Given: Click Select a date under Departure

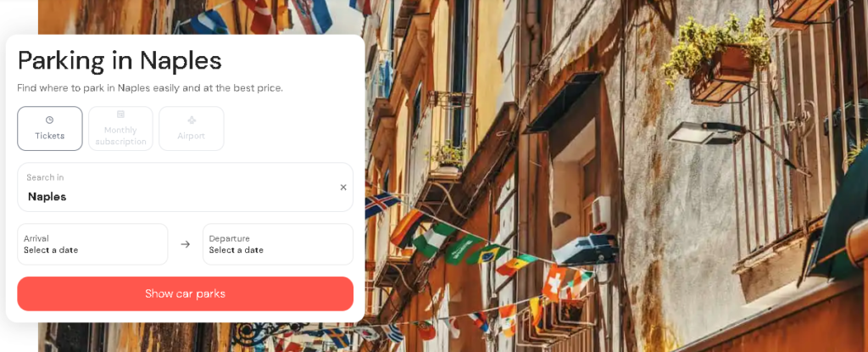Looking at the screenshot, I should [x=236, y=250].
